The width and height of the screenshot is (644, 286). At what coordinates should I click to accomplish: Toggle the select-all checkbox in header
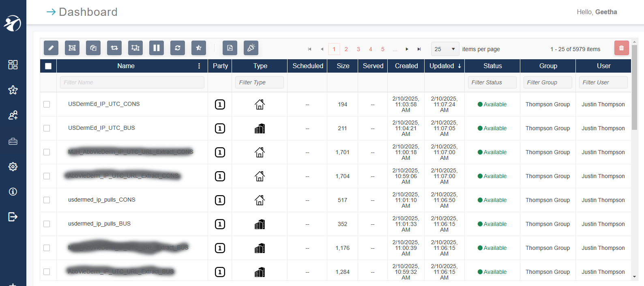tap(48, 66)
